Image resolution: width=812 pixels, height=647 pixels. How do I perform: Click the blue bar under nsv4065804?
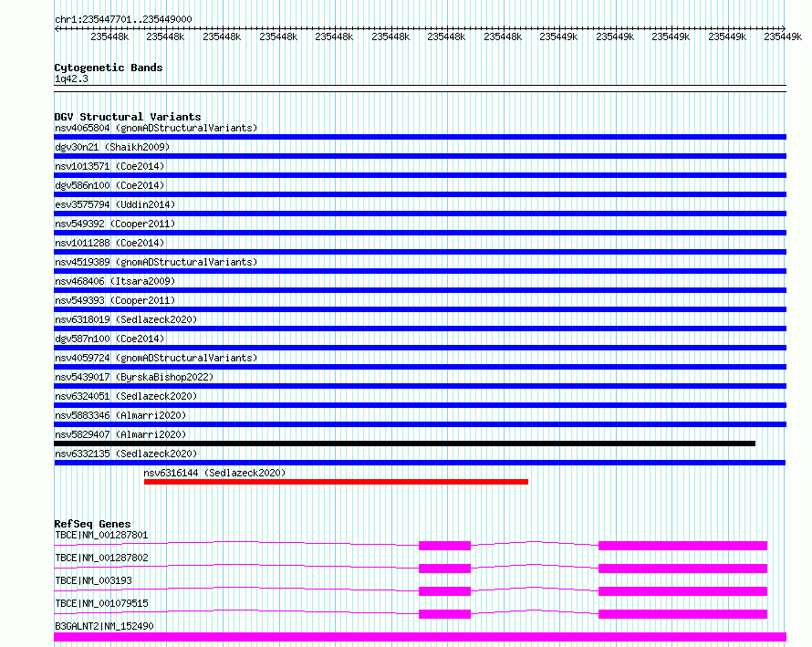(420, 137)
